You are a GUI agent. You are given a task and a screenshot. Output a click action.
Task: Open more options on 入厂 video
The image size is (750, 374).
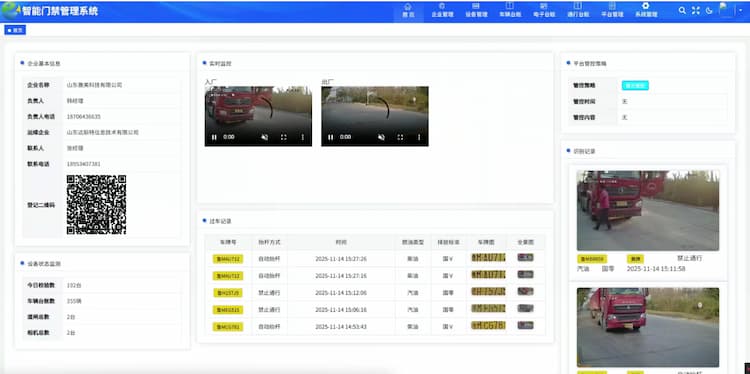point(302,137)
